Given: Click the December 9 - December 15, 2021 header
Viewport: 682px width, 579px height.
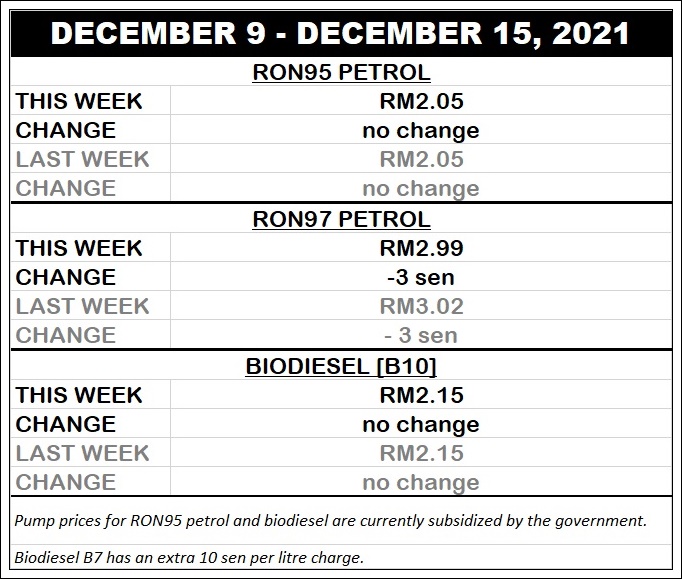Looking at the screenshot, I should click(x=340, y=34).
